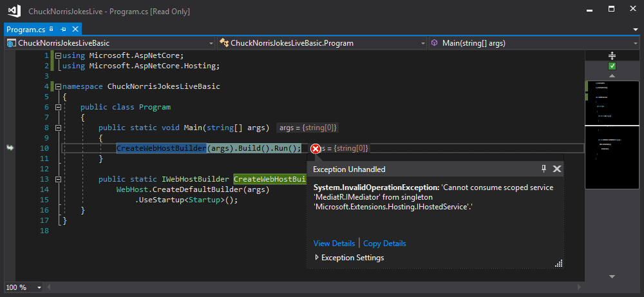Open the 100 % zoom level dropdown
644x297 pixels.
point(39,287)
